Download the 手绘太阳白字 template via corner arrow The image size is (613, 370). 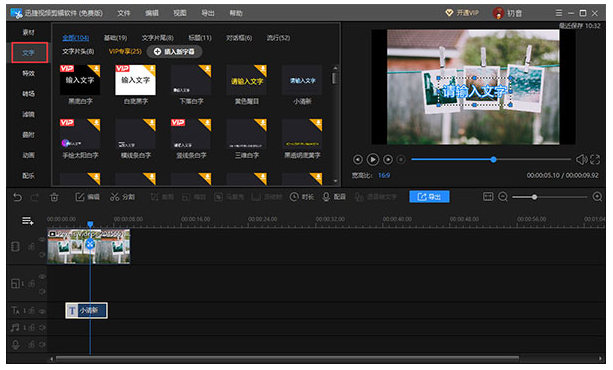click(95, 124)
